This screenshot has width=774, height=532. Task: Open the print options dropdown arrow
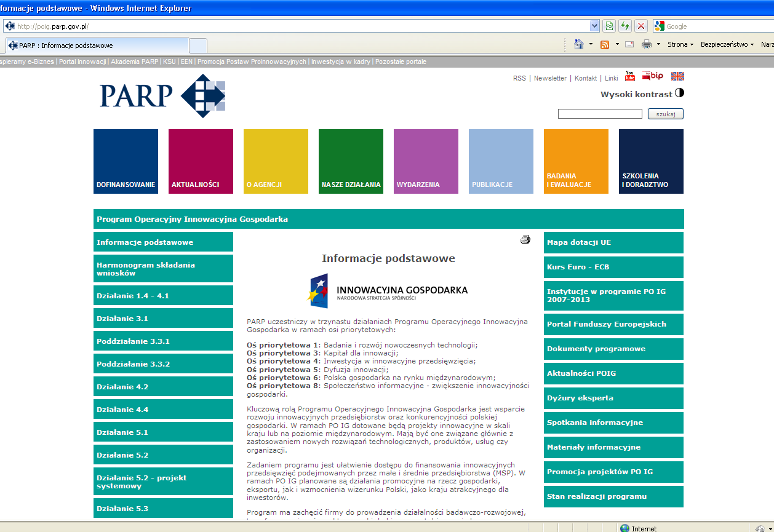pyautogui.click(x=658, y=44)
